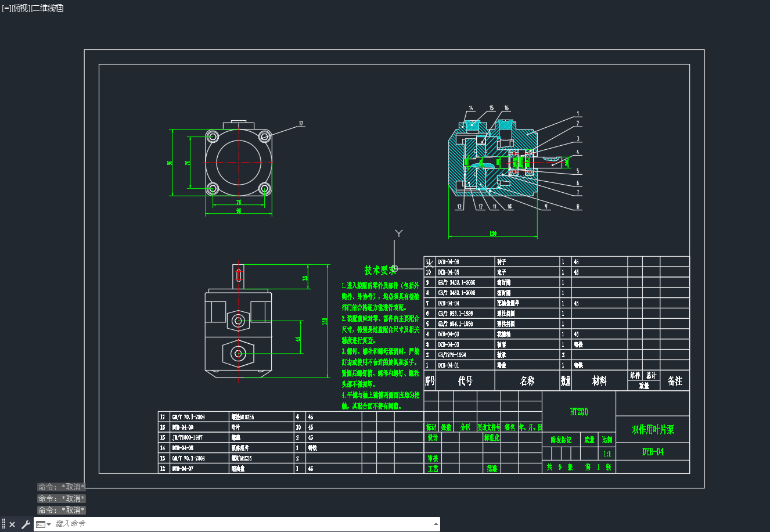Select the 材料 column header text

pos(599,381)
